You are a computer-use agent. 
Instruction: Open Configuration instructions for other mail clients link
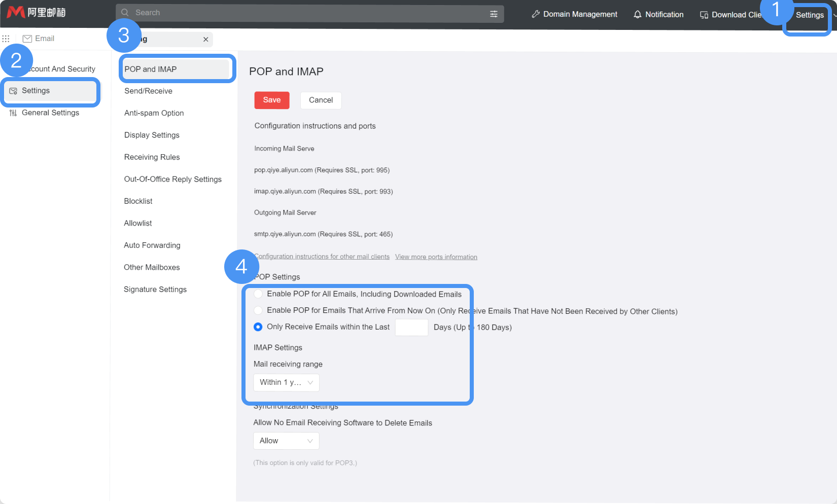pos(322,257)
